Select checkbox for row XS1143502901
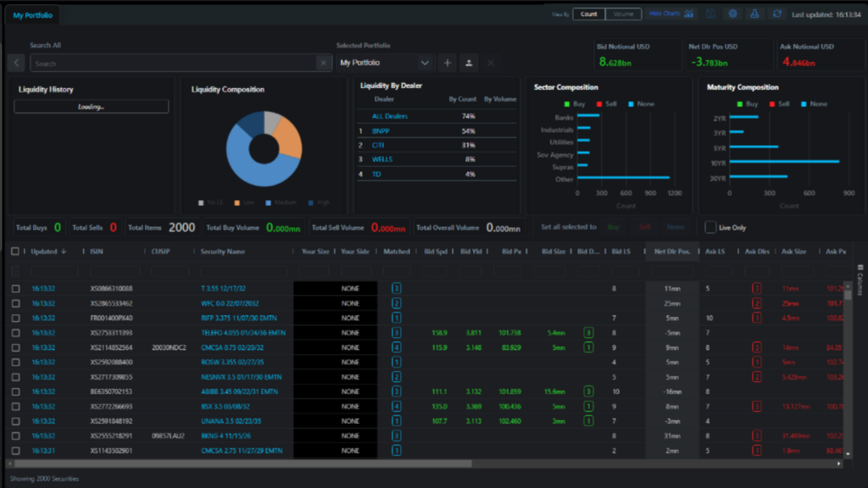This screenshot has height=488, width=868. 15,451
